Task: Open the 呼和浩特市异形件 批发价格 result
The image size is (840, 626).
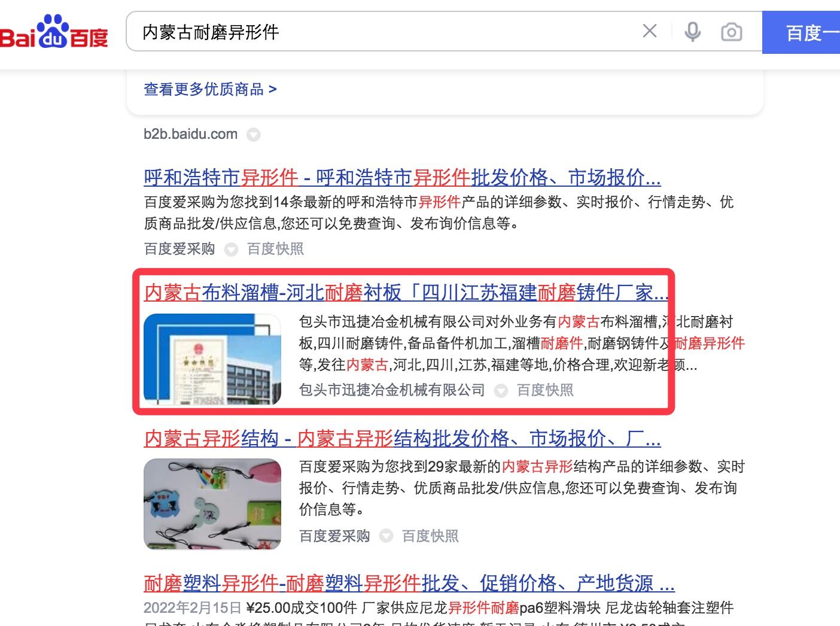Action: [402, 177]
